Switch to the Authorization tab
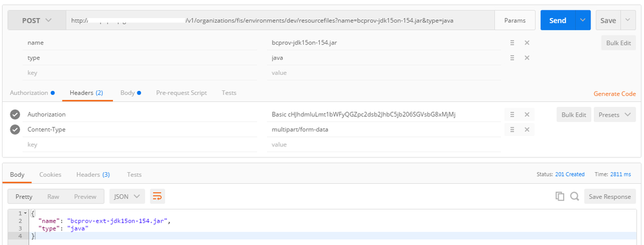The height and width of the screenshot is (245, 644). (x=32, y=93)
